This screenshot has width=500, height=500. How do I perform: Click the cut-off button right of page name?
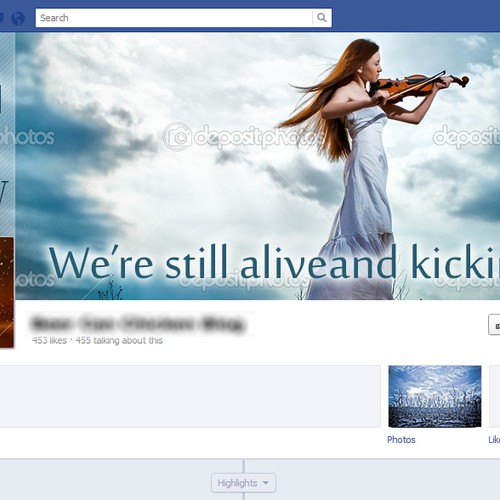[x=494, y=324]
